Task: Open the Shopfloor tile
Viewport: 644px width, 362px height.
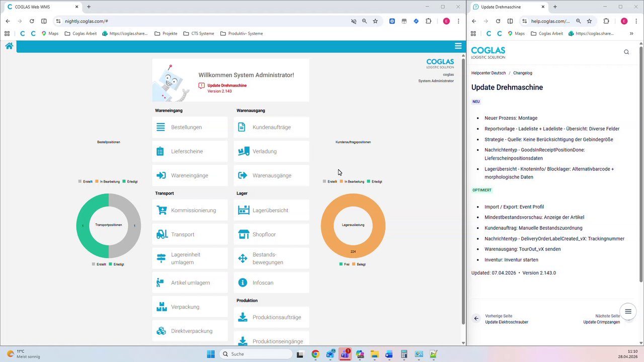Action: (x=271, y=234)
